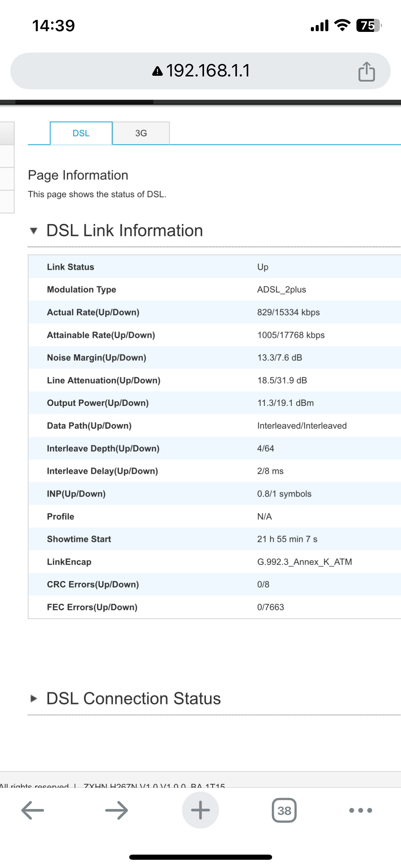Tap the home indicator bar
401x868 pixels.
pyautogui.click(x=200, y=857)
